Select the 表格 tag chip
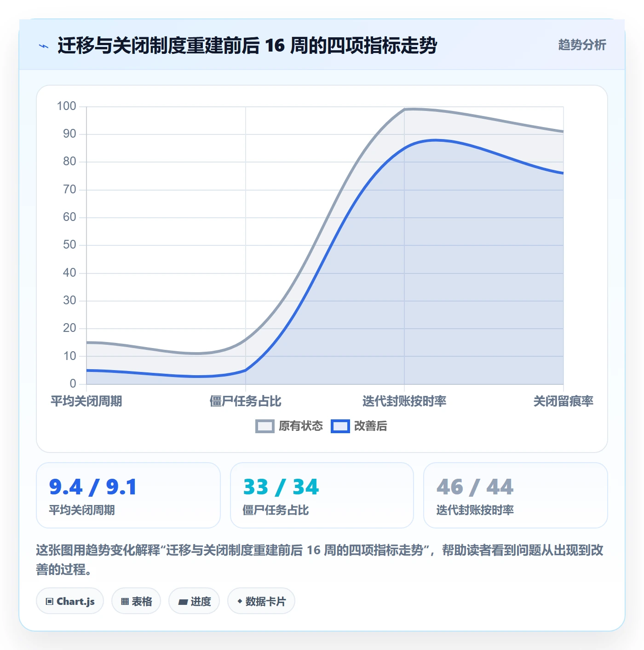 136,601
